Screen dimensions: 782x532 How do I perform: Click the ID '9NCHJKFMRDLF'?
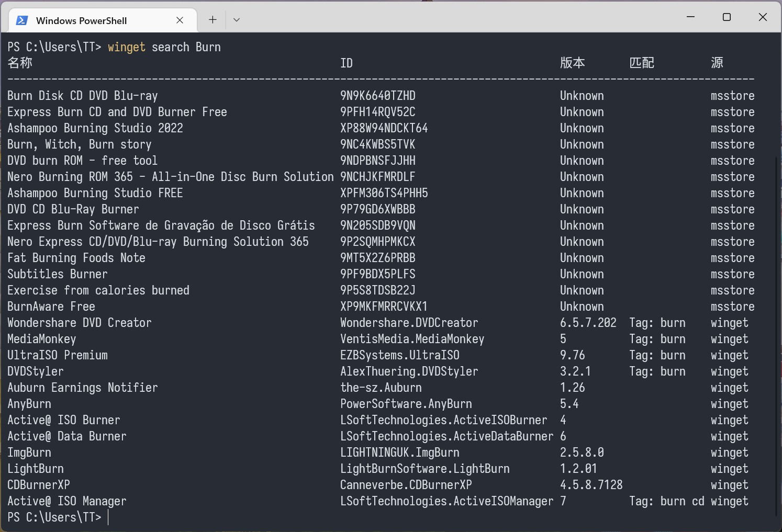[x=378, y=177]
